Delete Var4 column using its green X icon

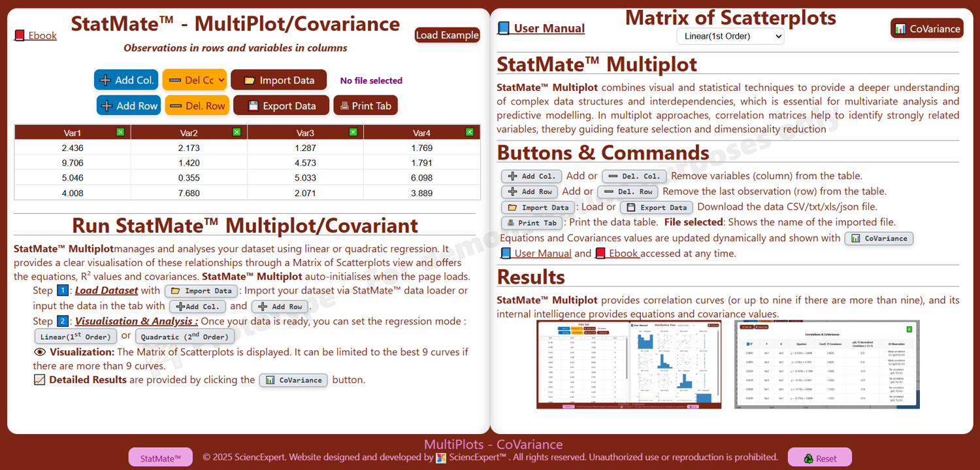point(469,132)
